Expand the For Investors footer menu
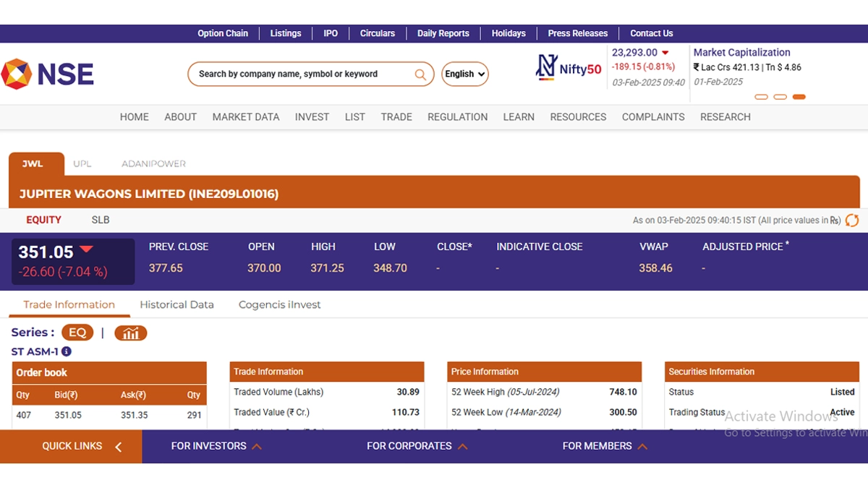868x488 pixels. coord(216,446)
